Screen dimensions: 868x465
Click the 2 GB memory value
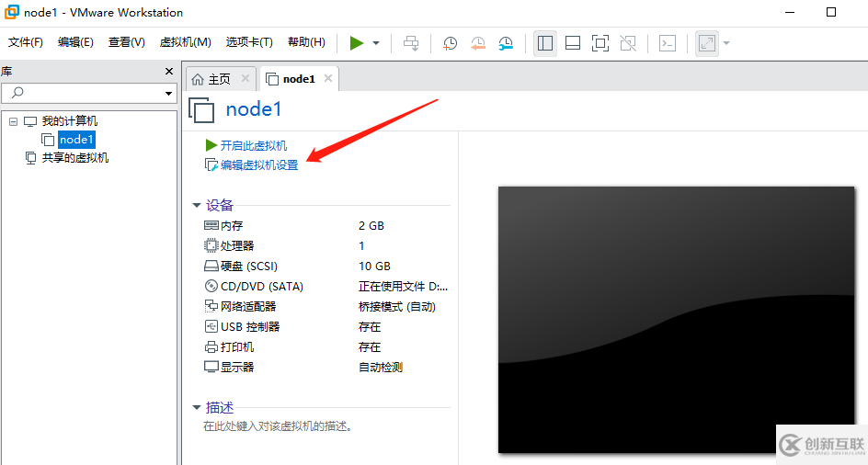371,226
